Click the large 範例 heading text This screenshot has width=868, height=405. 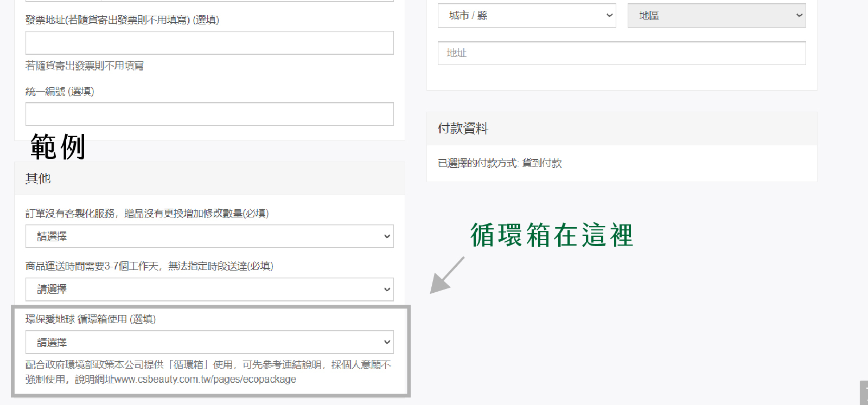(x=58, y=147)
